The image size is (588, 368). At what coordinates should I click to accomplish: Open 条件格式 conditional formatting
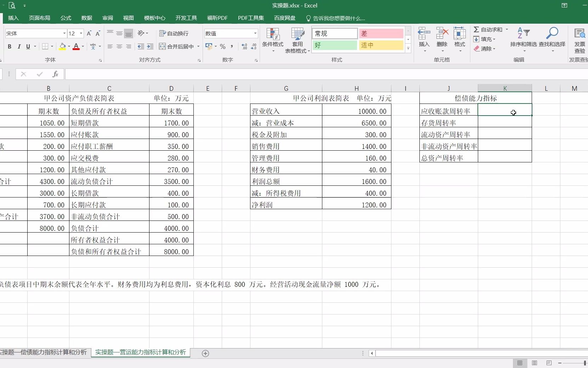tap(273, 40)
